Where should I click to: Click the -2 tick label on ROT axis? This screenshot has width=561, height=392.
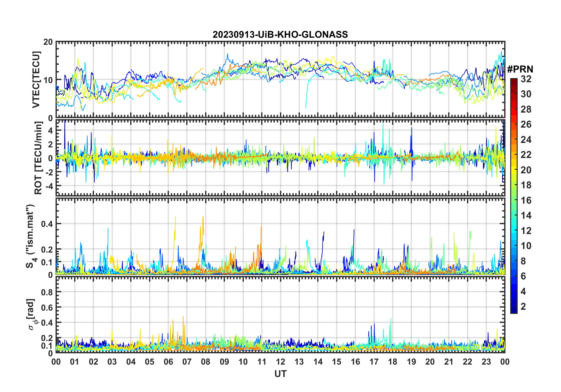tap(49, 172)
